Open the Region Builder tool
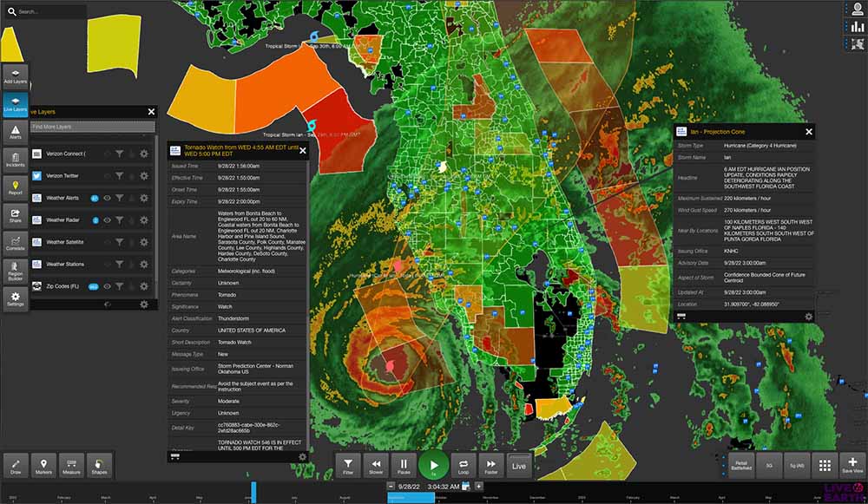The width and height of the screenshot is (868, 504). coord(16,272)
